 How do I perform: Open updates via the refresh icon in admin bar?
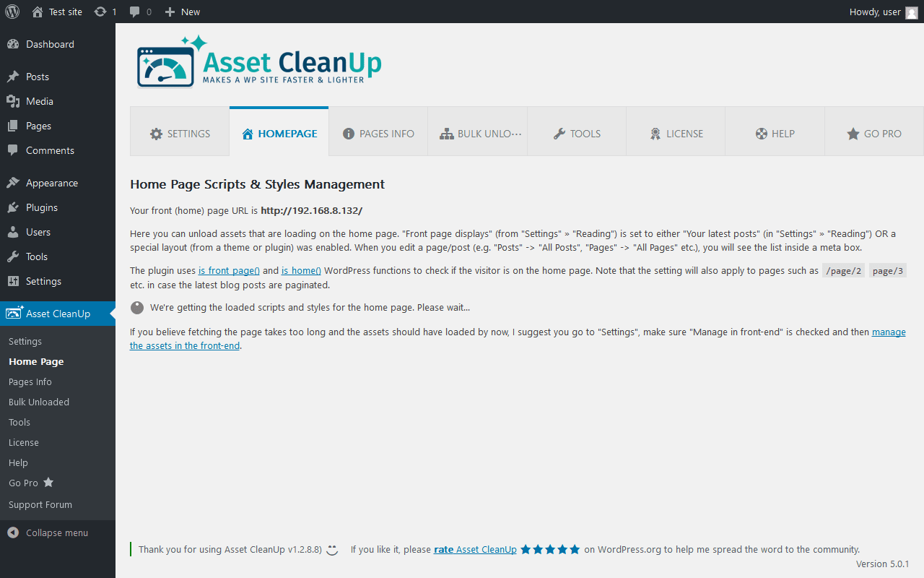[x=101, y=12]
